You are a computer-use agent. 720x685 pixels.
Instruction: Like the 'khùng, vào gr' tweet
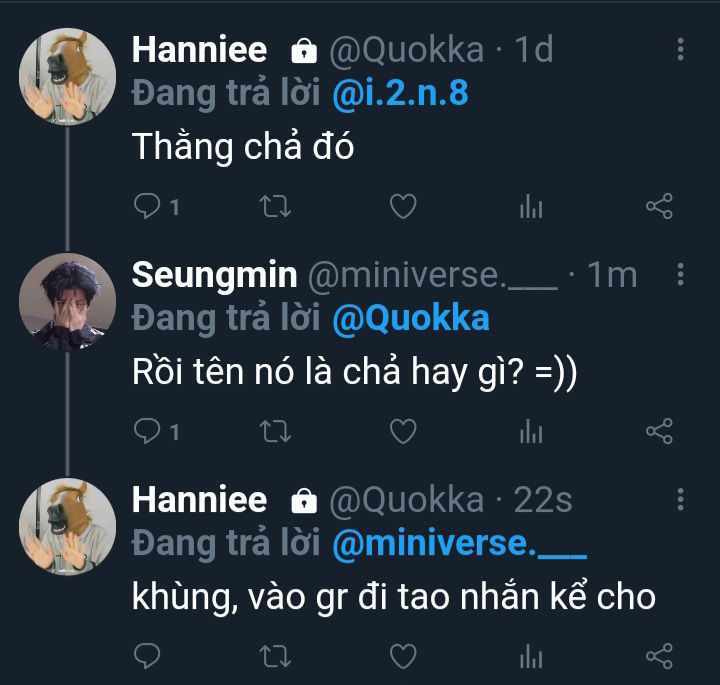point(402,656)
